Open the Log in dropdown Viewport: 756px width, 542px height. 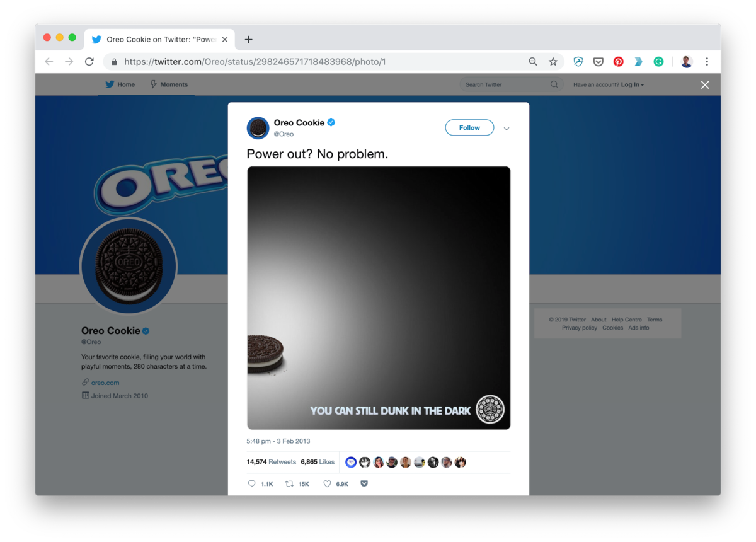pyautogui.click(x=632, y=84)
